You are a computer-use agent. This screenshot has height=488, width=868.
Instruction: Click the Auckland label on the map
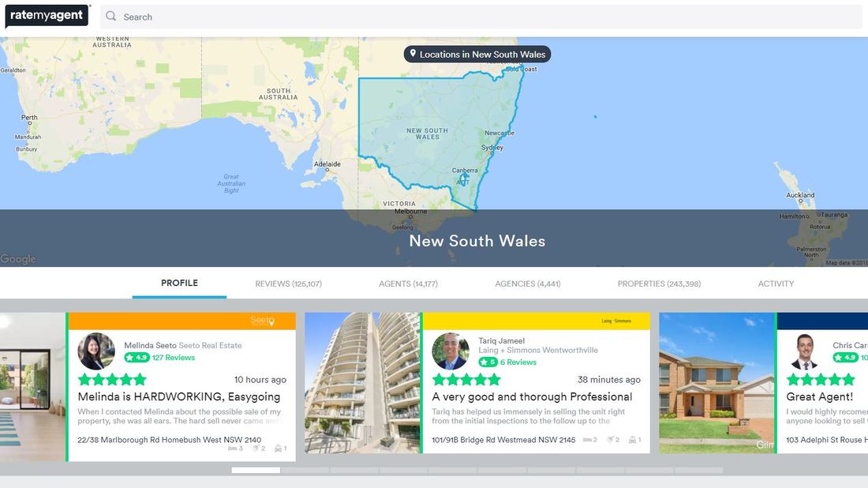tap(800, 195)
